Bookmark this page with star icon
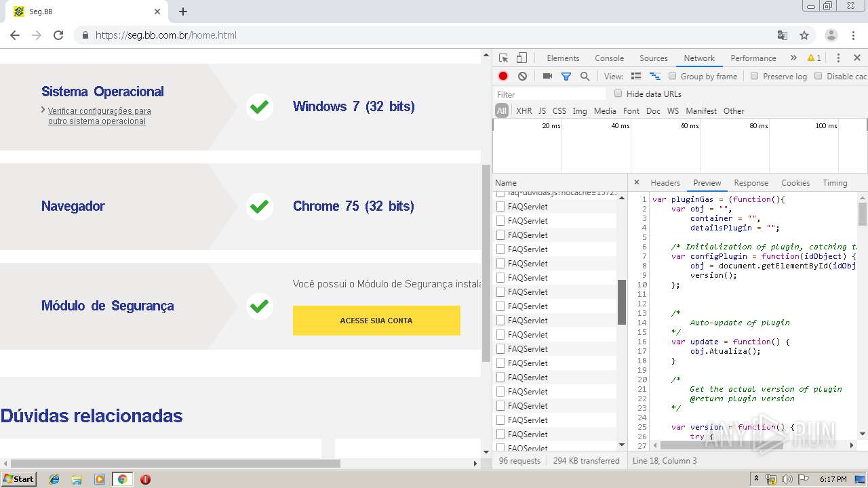This screenshot has height=488, width=868. (x=804, y=35)
